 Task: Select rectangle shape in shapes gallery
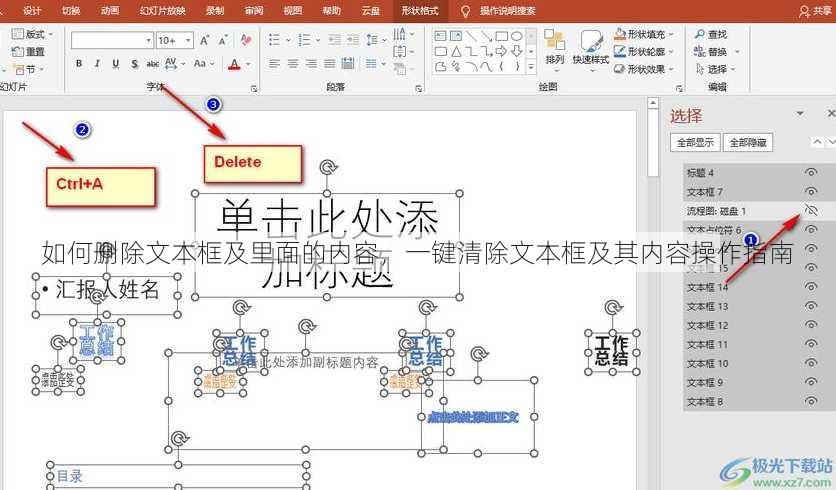coord(502,36)
